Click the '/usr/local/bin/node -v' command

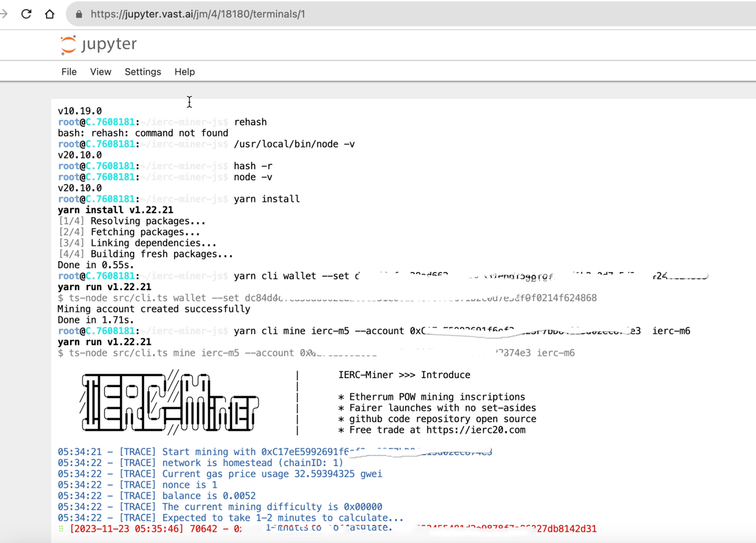tap(294, 144)
